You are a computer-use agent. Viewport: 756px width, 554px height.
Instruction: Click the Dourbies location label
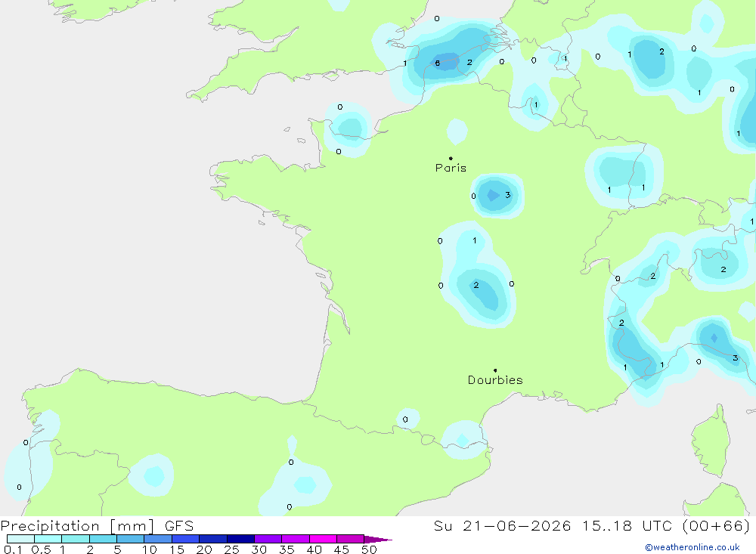pos(495,380)
